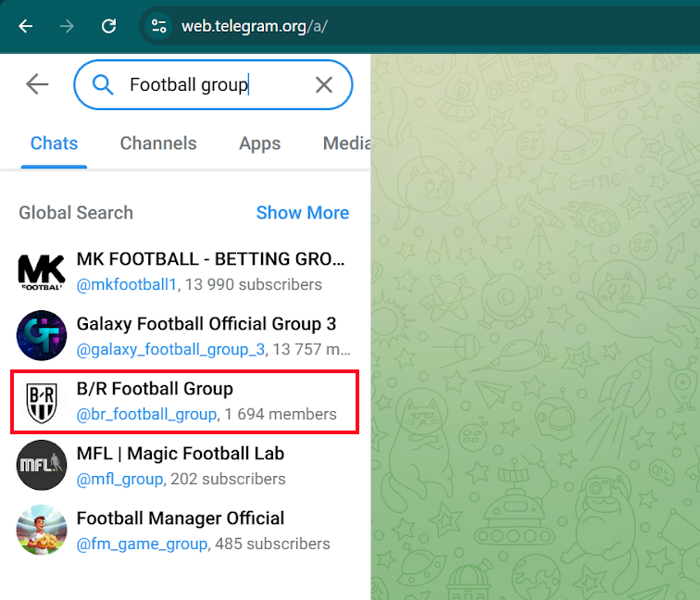Click the Football Manager cartoon avatar
Viewport: 700px width, 600px height.
click(x=42, y=531)
